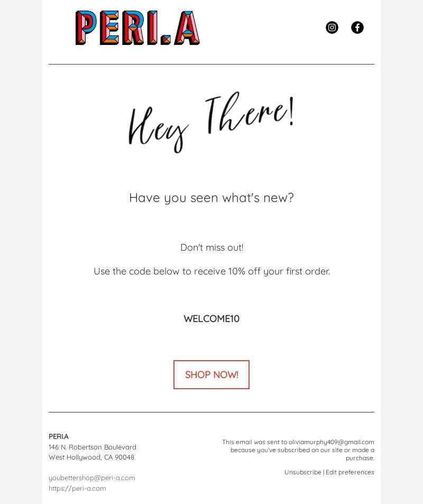
Task: Click the Unsubscribe link
Action: point(303,472)
